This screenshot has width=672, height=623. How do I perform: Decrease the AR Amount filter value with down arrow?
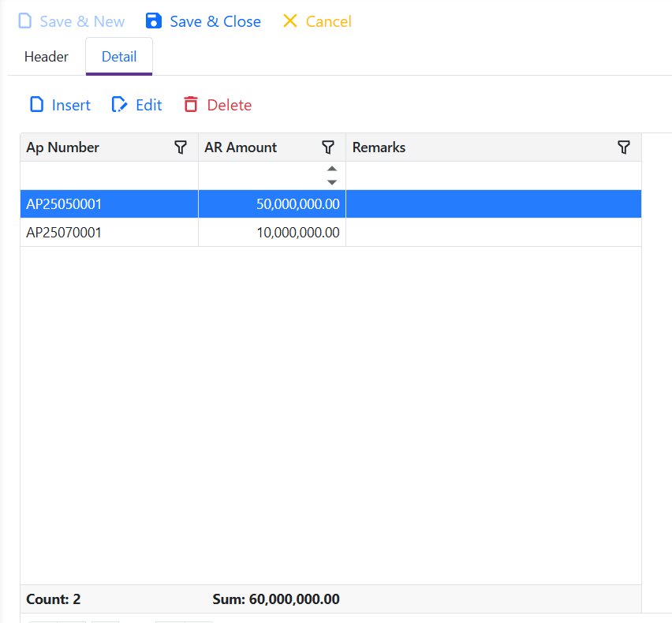(332, 182)
